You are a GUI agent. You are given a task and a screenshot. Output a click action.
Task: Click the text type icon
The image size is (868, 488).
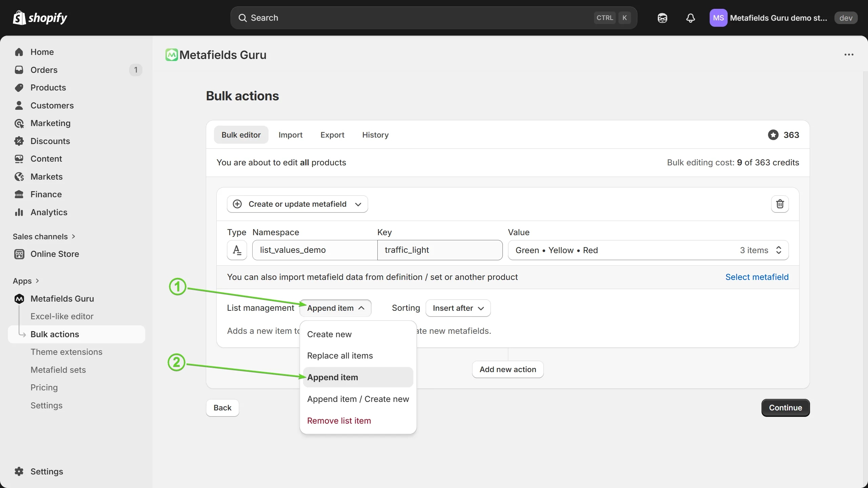[237, 250]
